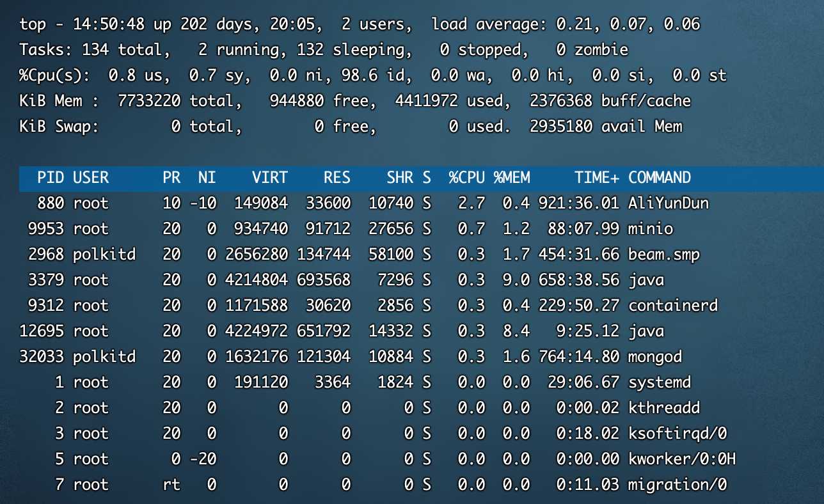Select the kworker/0:0H command name
This screenshot has width=824, height=504.
[682, 459]
